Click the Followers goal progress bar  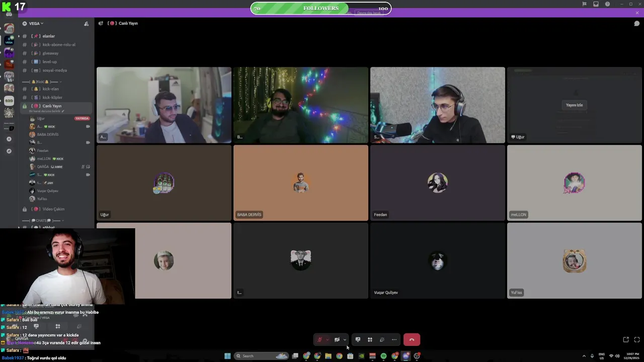[x=321, y=8]
